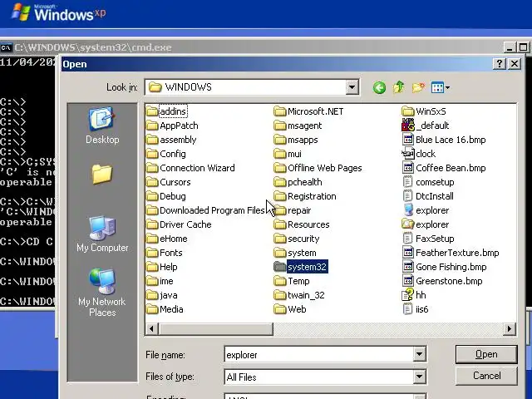The width and height of the screenshot is (532, 399).
Task: Click the file list scroll left arrow
Action: pyautogui.click(x=151, y=328)
